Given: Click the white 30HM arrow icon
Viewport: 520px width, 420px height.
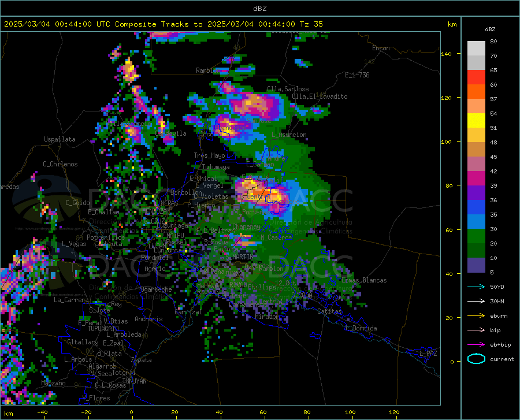Looking at the screenshot, I should coord(476,302).
